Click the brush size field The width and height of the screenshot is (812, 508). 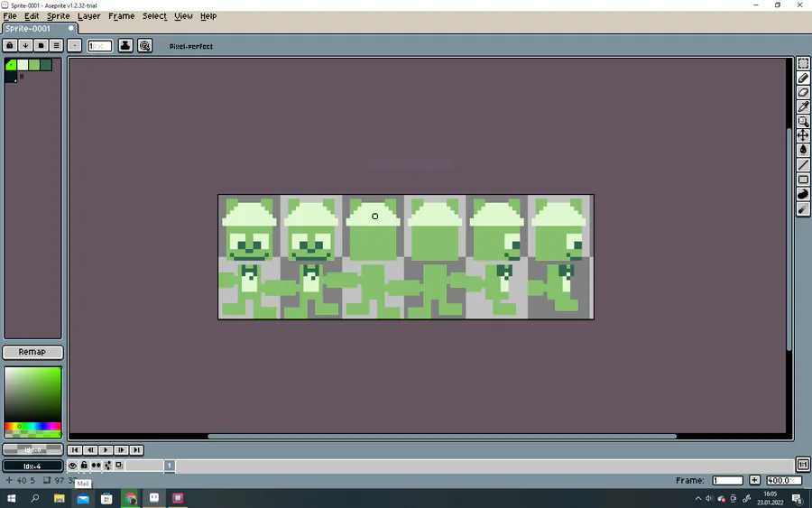tap(99, 46)
